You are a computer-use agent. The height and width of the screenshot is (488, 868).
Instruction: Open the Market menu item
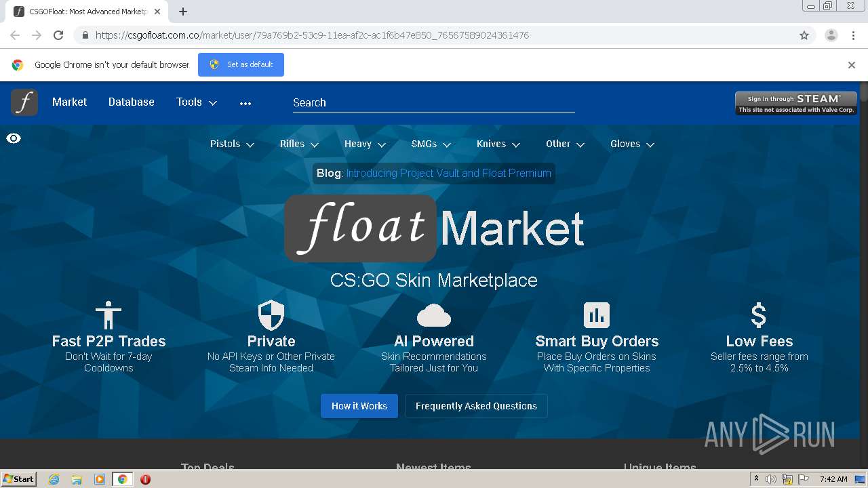69,102
